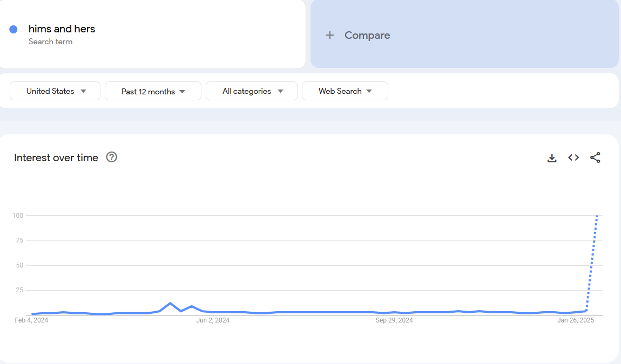Screen dimensions: 621x364
Task: Click the Feb 4, 2024 axis date
Action: (31, 320)
